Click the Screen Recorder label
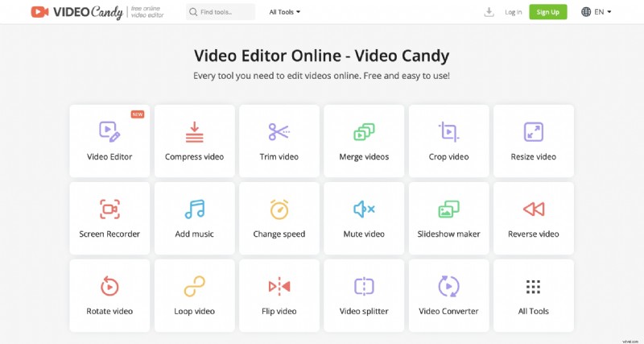 109,234
